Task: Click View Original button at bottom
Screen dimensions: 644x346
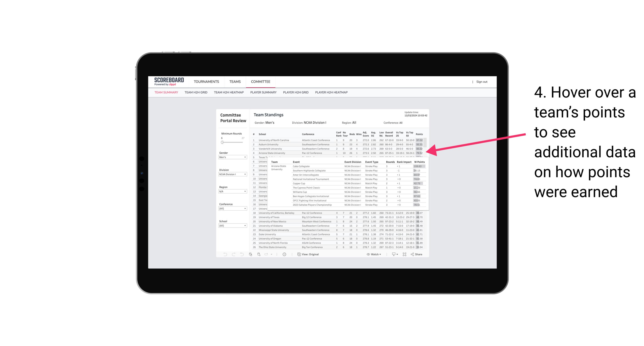Action: coord(310,254)
